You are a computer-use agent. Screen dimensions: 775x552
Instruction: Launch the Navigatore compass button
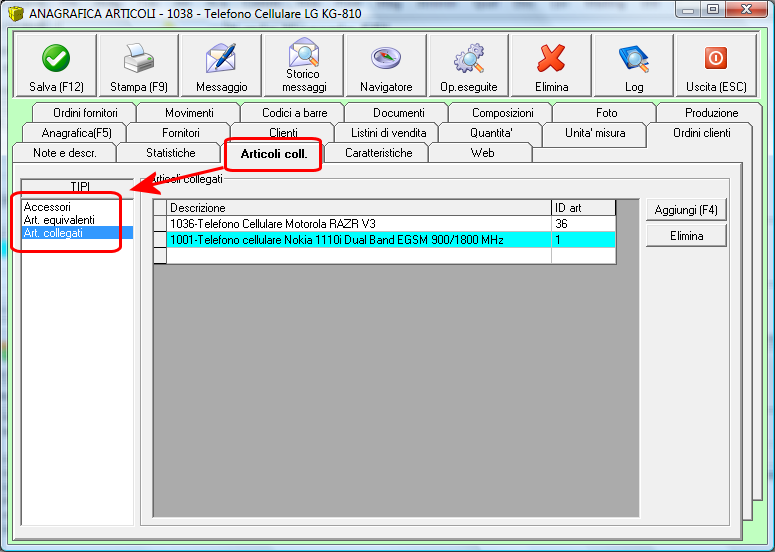point(386,65)
